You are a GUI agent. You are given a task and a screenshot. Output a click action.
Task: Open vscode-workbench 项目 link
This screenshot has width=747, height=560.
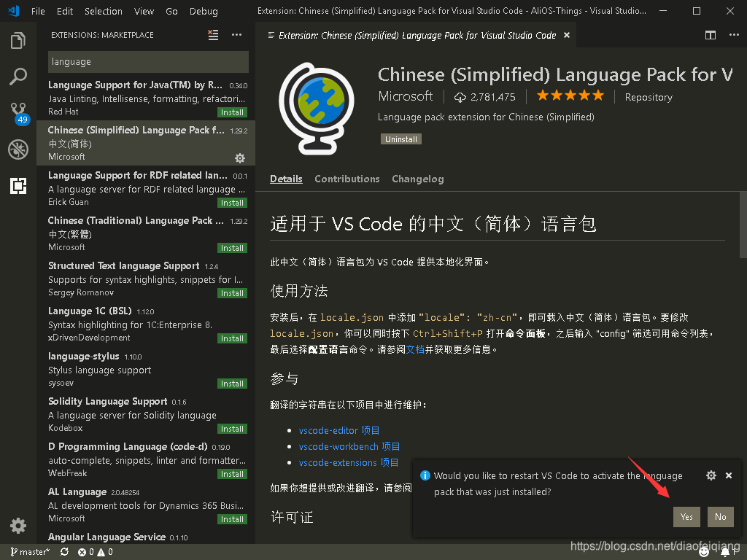tap(349, 447)
